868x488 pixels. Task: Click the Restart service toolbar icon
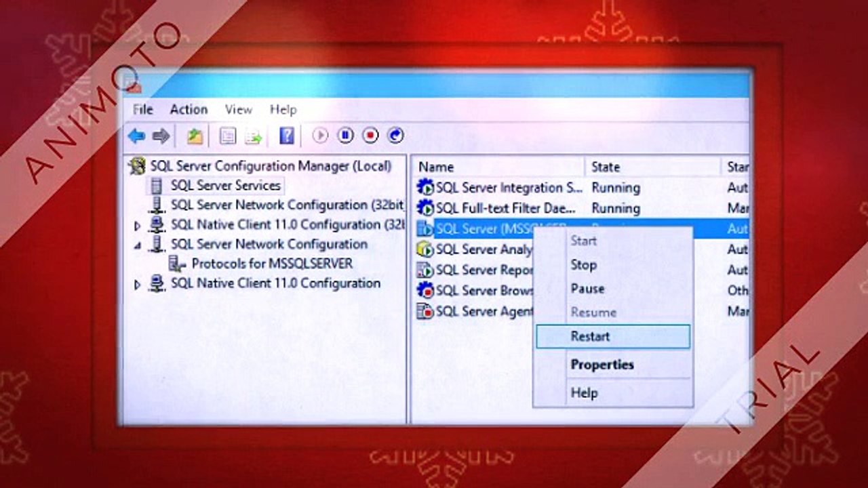pos(395,136)
